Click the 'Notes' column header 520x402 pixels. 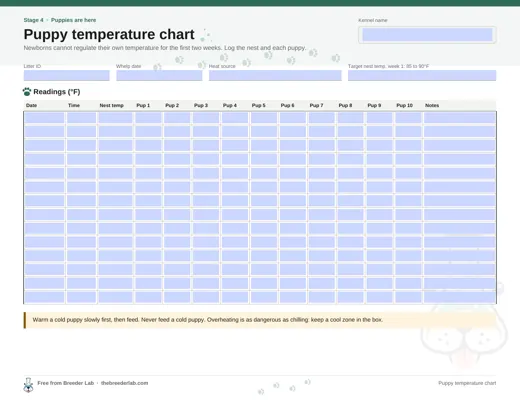pos(432,105)
